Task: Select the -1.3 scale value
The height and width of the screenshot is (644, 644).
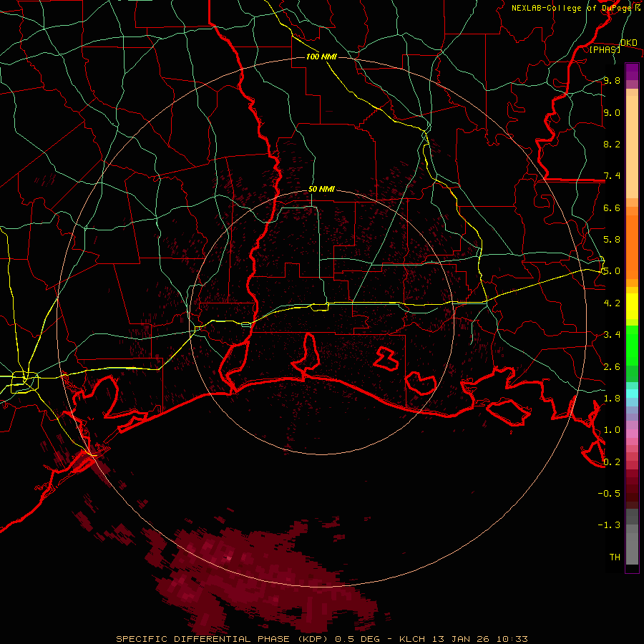Action: click(x=609, y=525)
